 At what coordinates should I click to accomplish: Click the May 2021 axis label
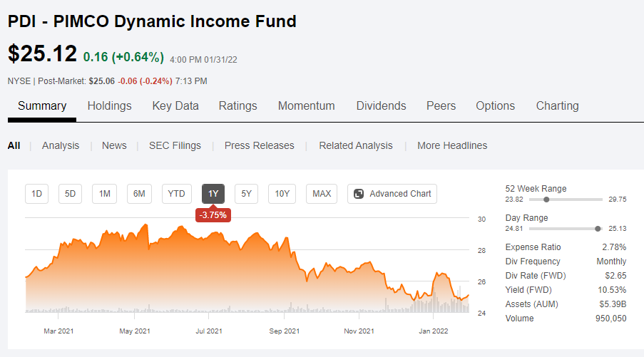coord(135,331)
